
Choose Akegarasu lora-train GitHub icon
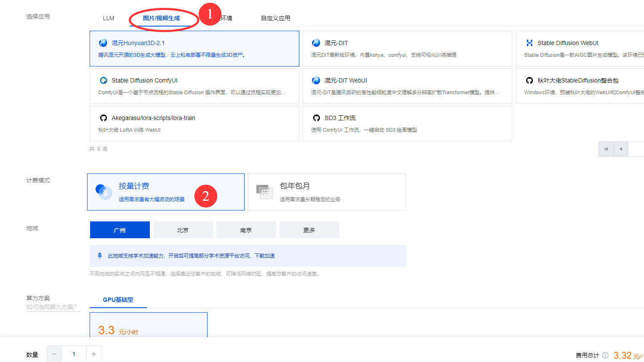[104, 118]
